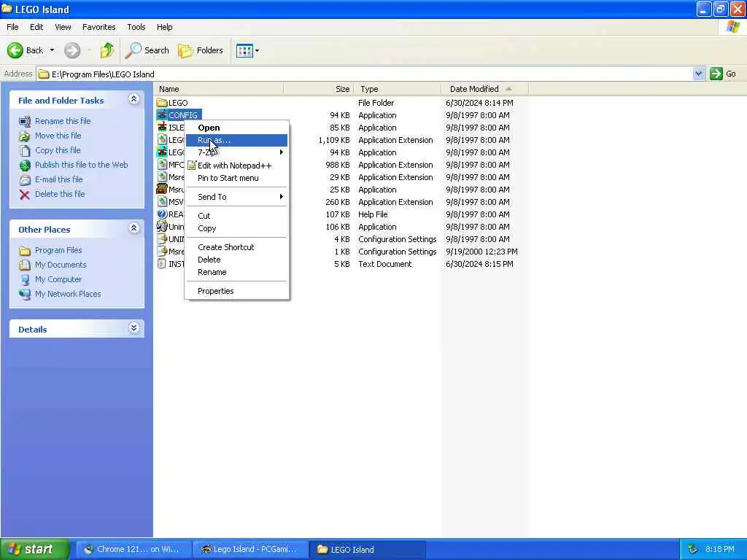
Task: Open the Views dropdown button
Action: pos(248,50)
